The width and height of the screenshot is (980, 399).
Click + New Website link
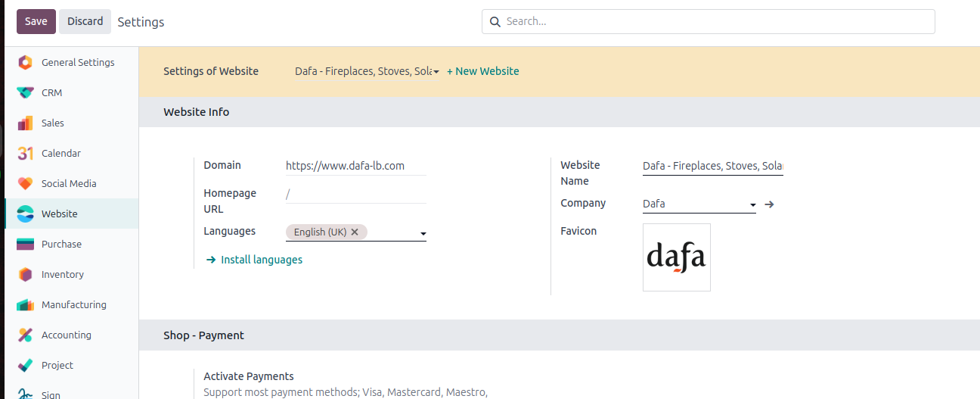(x=483, y=71)
